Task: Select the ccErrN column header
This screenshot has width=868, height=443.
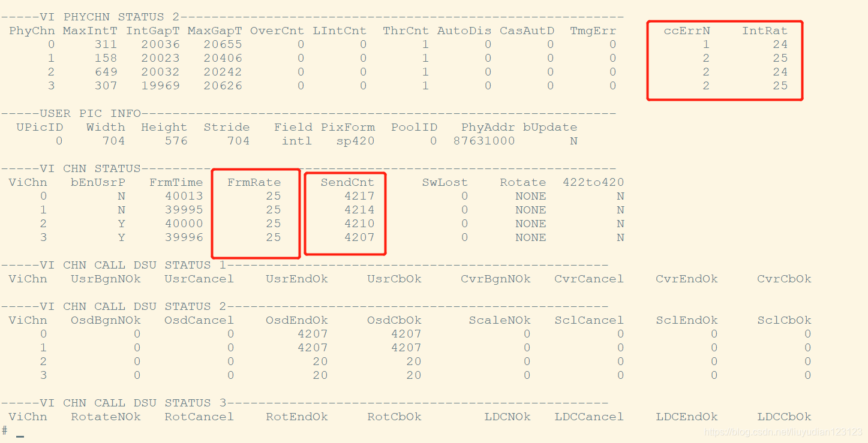Action: tap(687, 31)
